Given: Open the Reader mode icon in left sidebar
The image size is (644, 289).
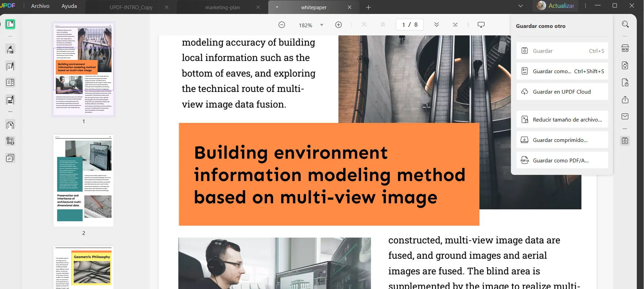Looking at the screenshot, I should (10, 24).
